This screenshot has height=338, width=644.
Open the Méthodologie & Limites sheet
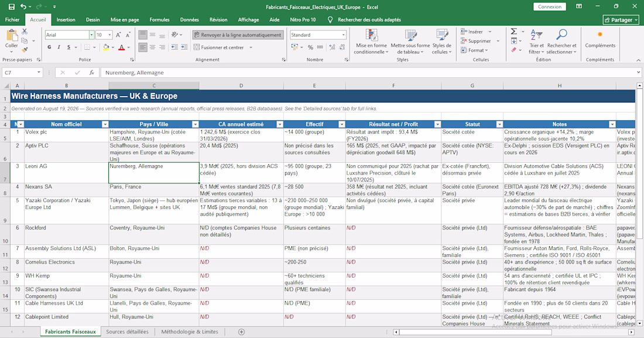pos(189,332)
